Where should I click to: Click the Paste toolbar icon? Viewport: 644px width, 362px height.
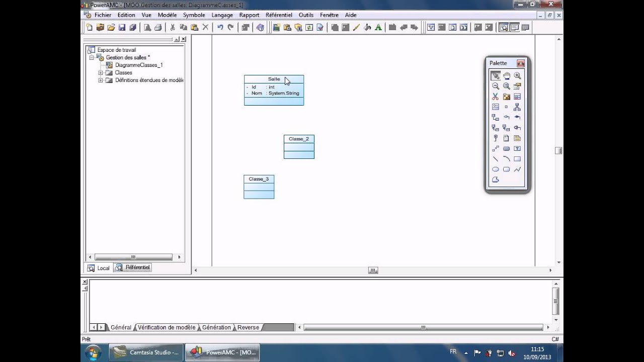(x=194, y=28)
